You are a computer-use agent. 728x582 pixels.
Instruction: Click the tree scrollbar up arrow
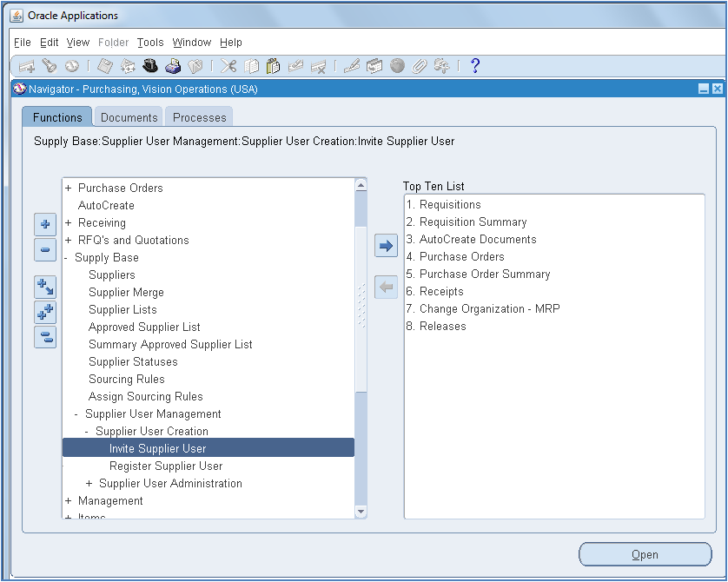point(361,185)
